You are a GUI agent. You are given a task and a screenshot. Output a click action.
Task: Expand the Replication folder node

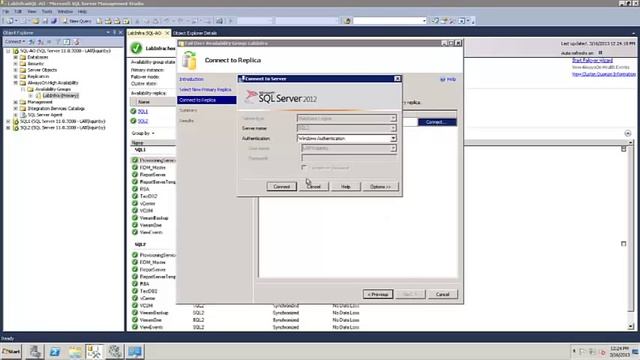[15, 76]
